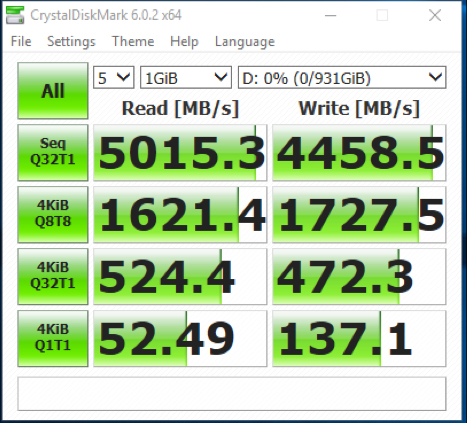Start the 4KiB Q1T1 test
Viewport: 467px width, 423px height.
53,338
